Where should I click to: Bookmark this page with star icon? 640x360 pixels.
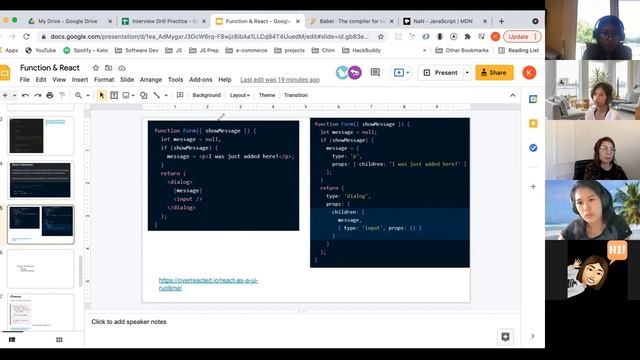point(381,37)
